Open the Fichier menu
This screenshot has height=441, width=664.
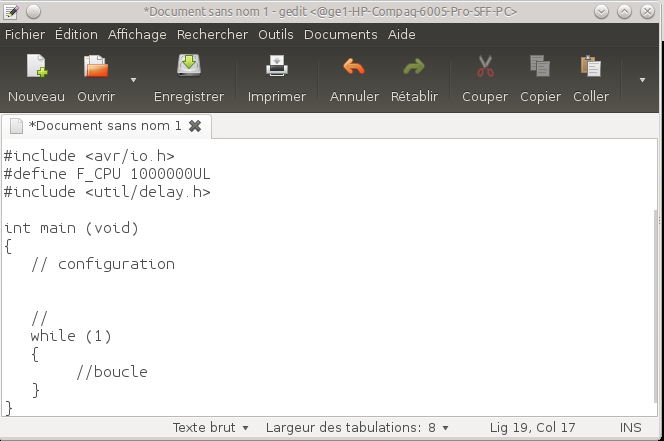point(25,34)
